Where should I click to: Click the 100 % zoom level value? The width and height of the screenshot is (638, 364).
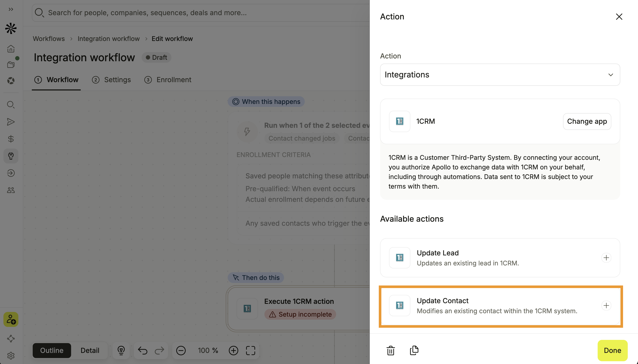coord(208,350)
